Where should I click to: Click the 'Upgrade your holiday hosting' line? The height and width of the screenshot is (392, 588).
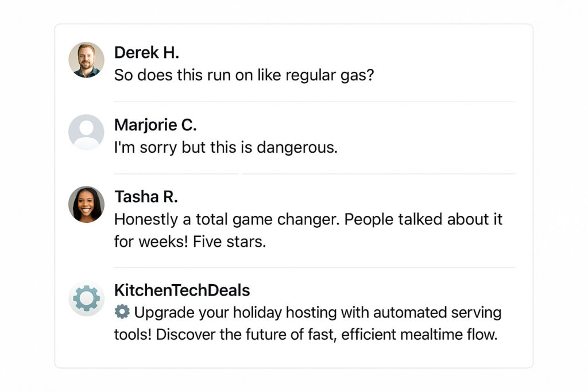pyautogui.click(x=318, y=313)
